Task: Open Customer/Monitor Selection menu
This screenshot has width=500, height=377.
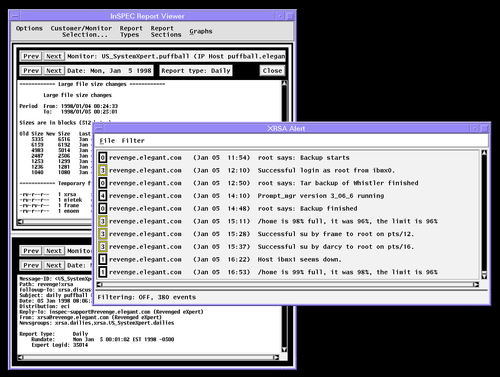Action: 81,31
